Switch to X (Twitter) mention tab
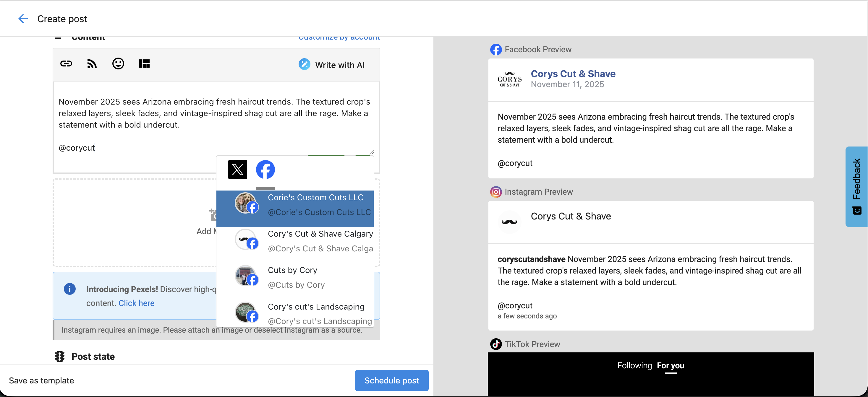Viewport: 868px width, 397px height. (238, 169)
